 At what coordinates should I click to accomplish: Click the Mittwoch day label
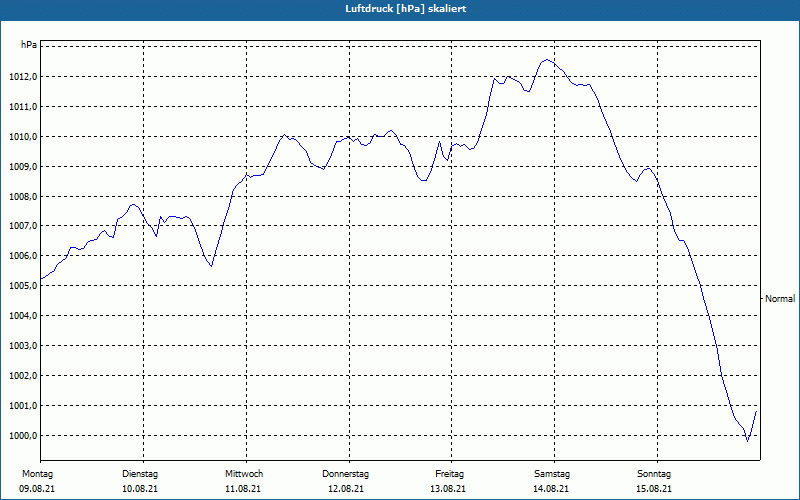point(244,474)
